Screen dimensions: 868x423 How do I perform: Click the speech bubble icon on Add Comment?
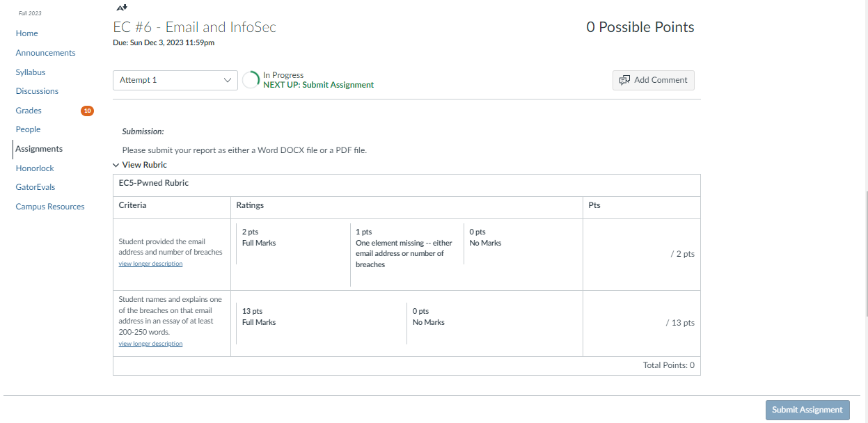624,80
